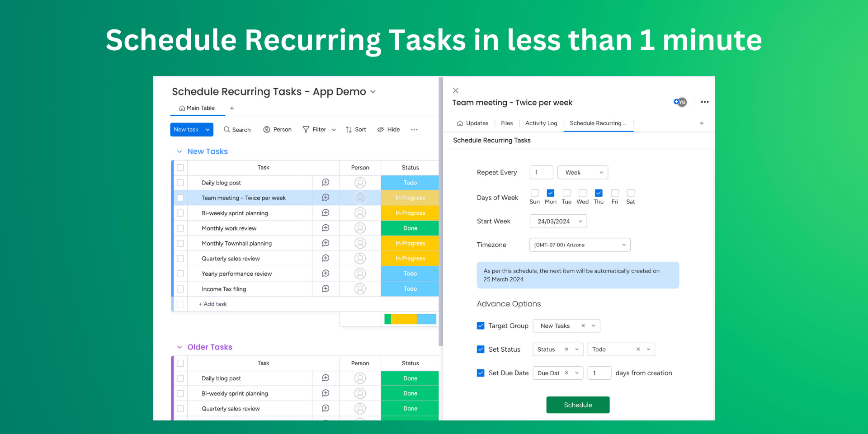Select the Schedule Recurring tab
The image size is (868, 434).
point(598,123)
